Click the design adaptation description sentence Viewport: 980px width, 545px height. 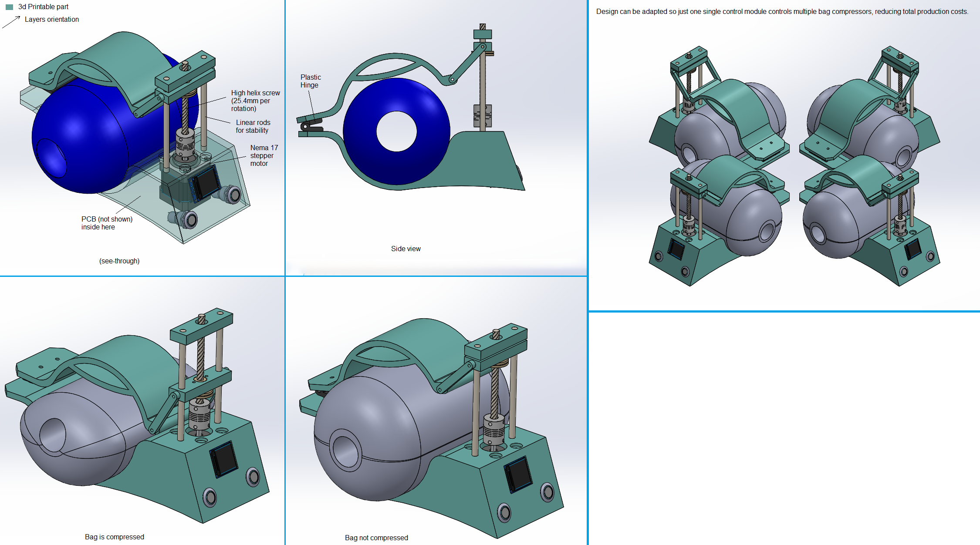click(x=782, y=12)
